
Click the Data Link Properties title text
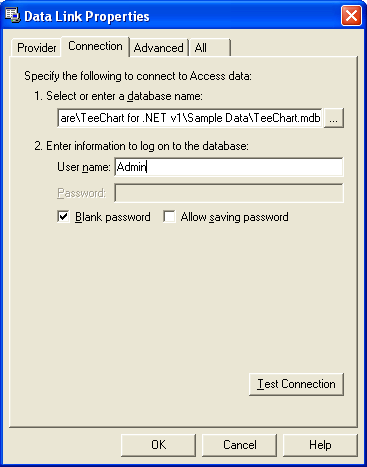click(87, 16)
